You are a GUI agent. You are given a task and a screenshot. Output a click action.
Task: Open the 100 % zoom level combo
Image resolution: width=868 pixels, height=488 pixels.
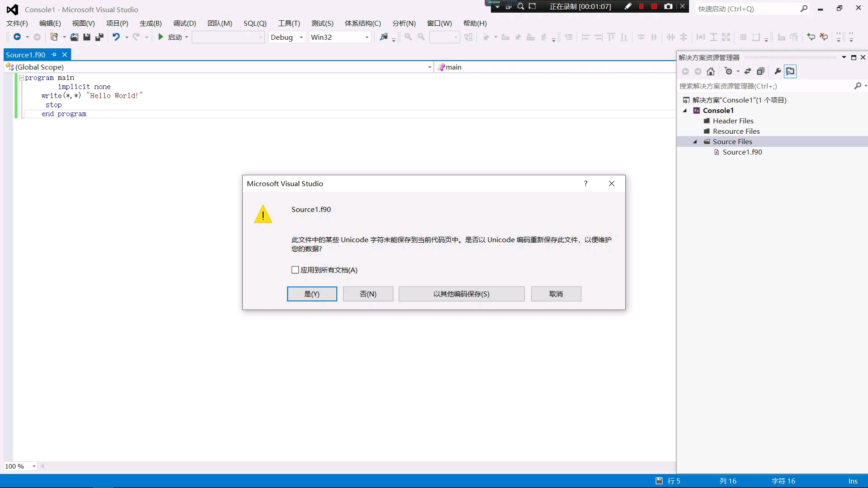[x=34, y=466]
